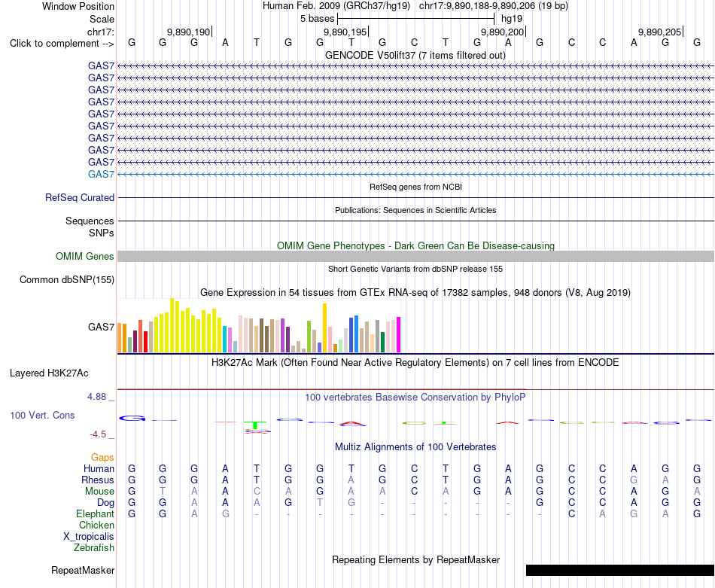Open 100 vertebrates Basewise Conservation by PhyloP title

coord(415,398)
